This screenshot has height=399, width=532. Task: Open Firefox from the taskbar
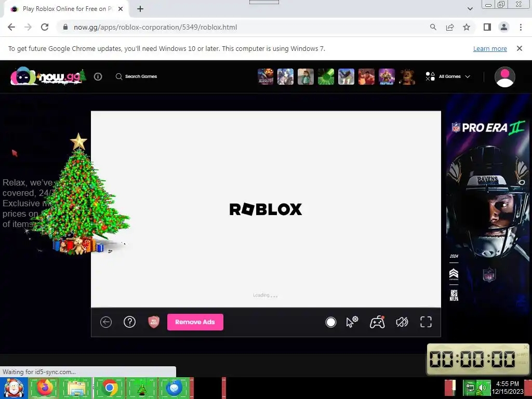[45, 388]
